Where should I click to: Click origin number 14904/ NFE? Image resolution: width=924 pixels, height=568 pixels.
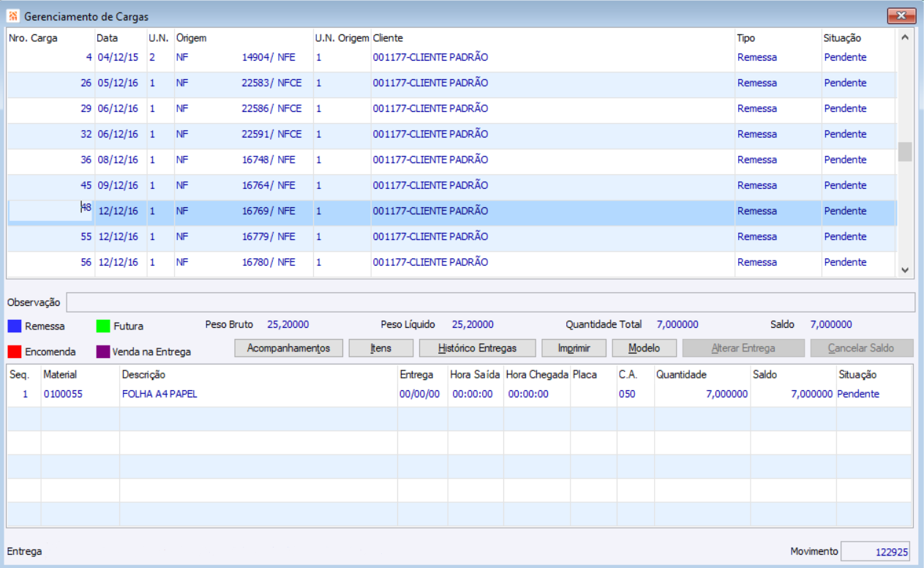[268, 57]
